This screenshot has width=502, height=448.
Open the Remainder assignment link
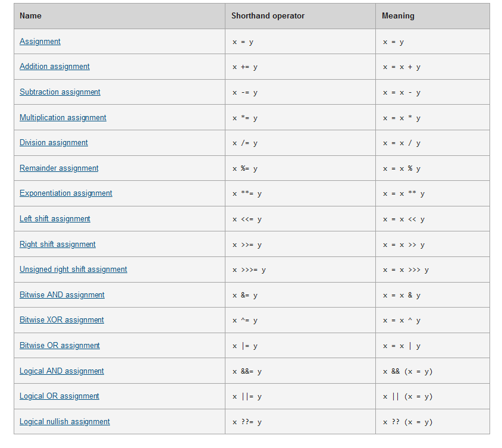[x=59, y=168]
